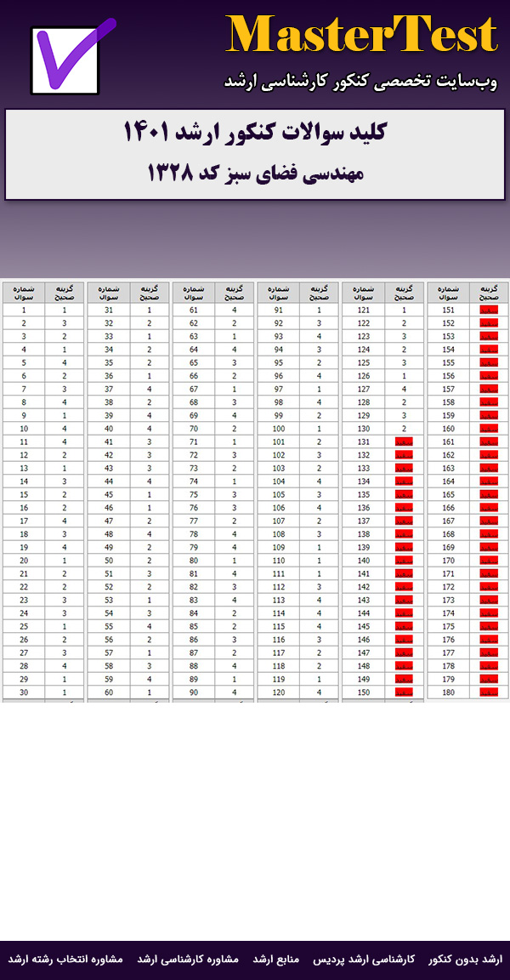Select the question number 1 cell
This screenshot has width=510, height=980.
pos(24,311)
